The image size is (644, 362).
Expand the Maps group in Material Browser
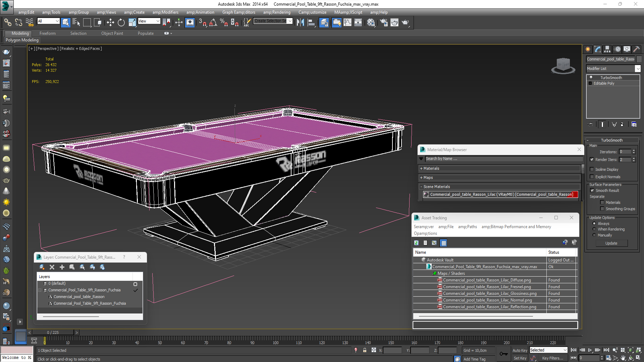(x=500, y=178)
